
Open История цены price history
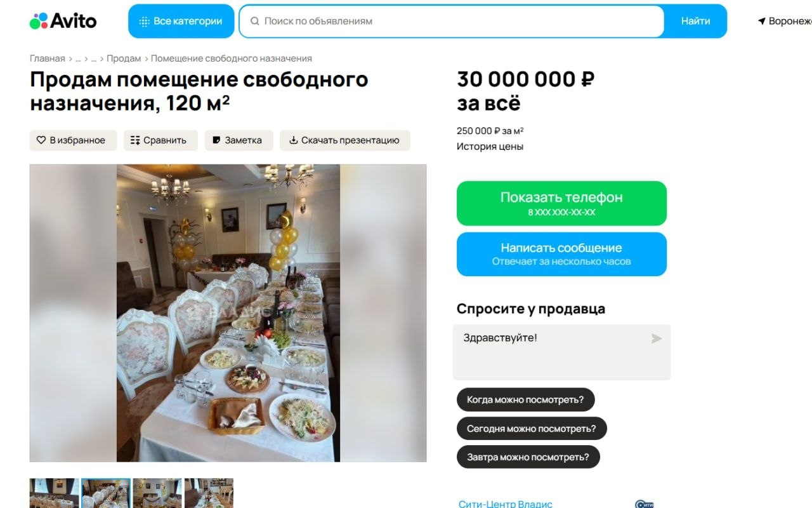coord(490,147)
